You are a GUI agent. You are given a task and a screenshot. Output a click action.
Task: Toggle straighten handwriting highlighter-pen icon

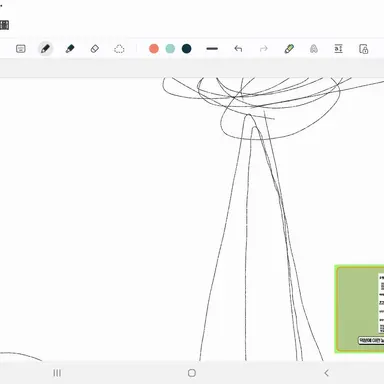click(x=289, y=49)
